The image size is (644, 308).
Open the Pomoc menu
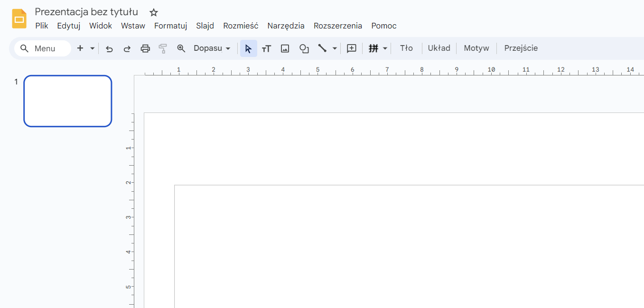pyautogui.click(x=384, y=26)
